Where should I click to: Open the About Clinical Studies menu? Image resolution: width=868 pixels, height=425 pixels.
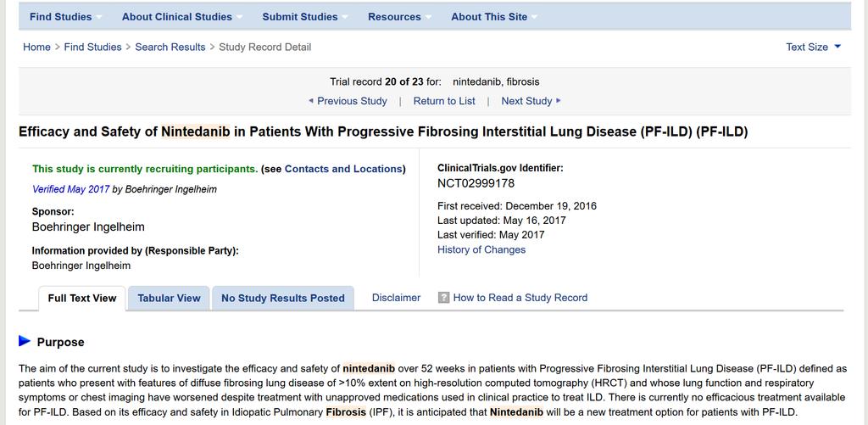pyautogui.click(x=177, y=17)
